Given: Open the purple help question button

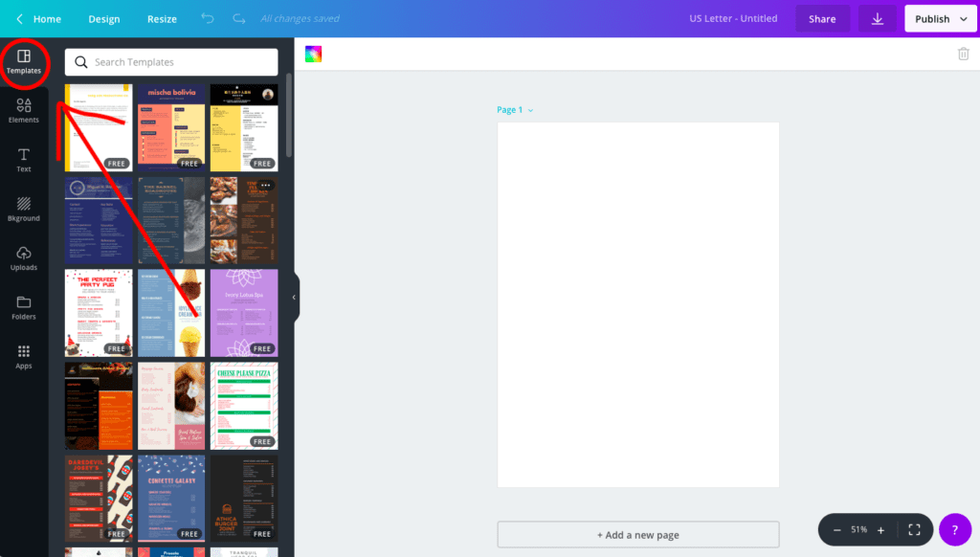Looking at the screenshot, I should click(955, 530).
